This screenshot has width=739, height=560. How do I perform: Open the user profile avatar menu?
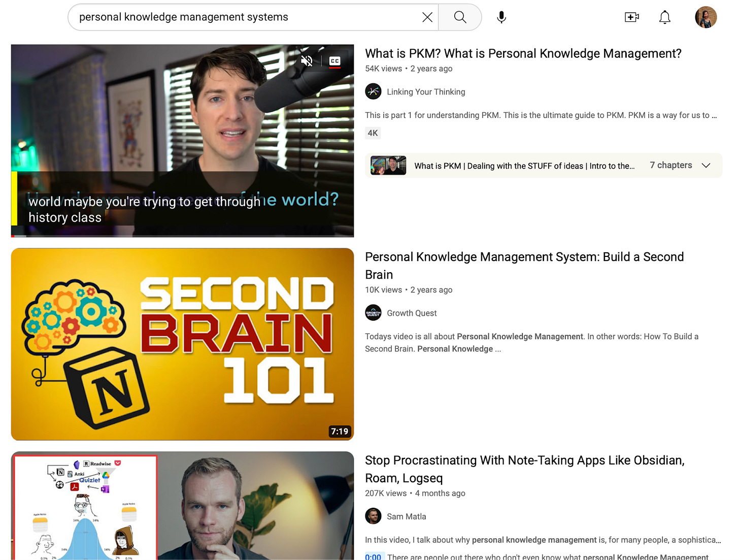(706, 17)
